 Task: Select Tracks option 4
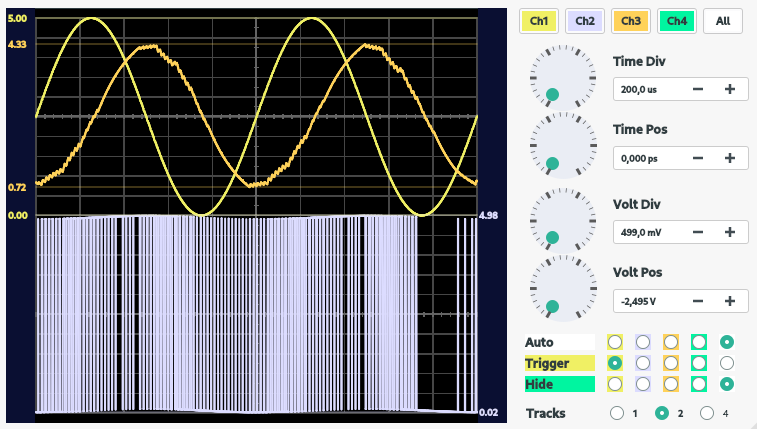[707, 413]
